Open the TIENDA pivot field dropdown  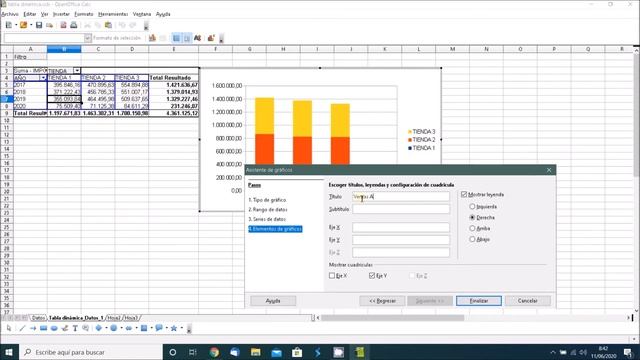[x=77, y=71]
